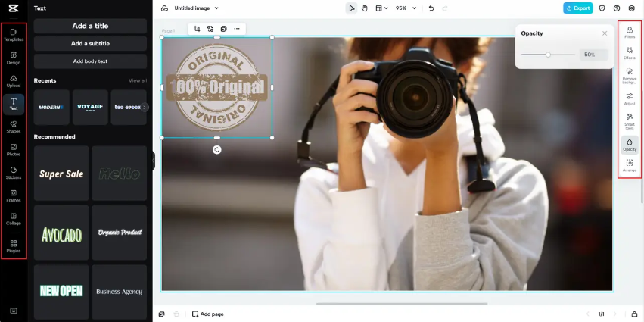Click the cloud save status icon
This screenshot has height=322, width=644.
coord(164,8)
